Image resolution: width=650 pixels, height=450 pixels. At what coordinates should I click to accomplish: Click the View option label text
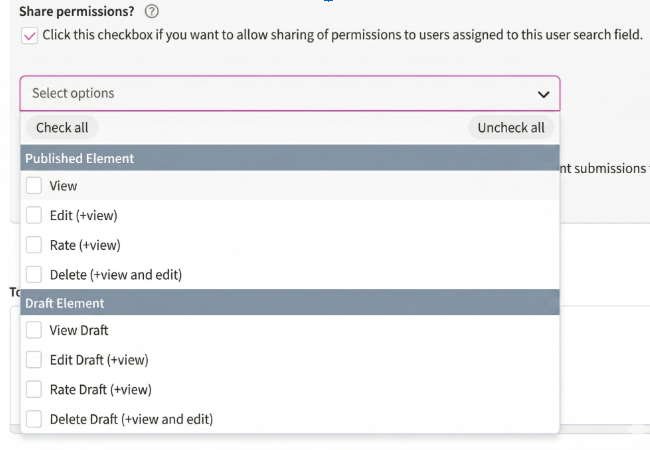click(63, 186)
